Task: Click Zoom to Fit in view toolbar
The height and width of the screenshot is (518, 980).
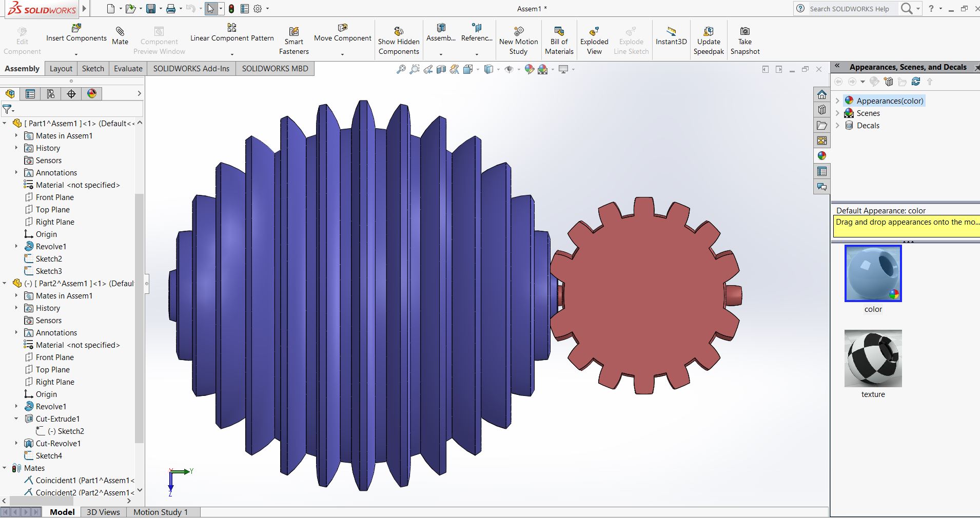Action: click(401, 69)
